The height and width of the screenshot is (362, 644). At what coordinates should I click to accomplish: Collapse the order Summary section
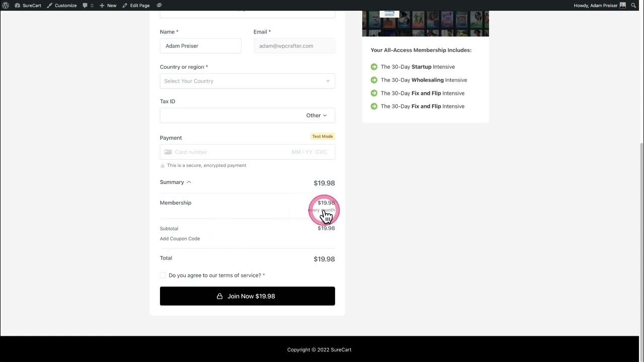[176, 182]
